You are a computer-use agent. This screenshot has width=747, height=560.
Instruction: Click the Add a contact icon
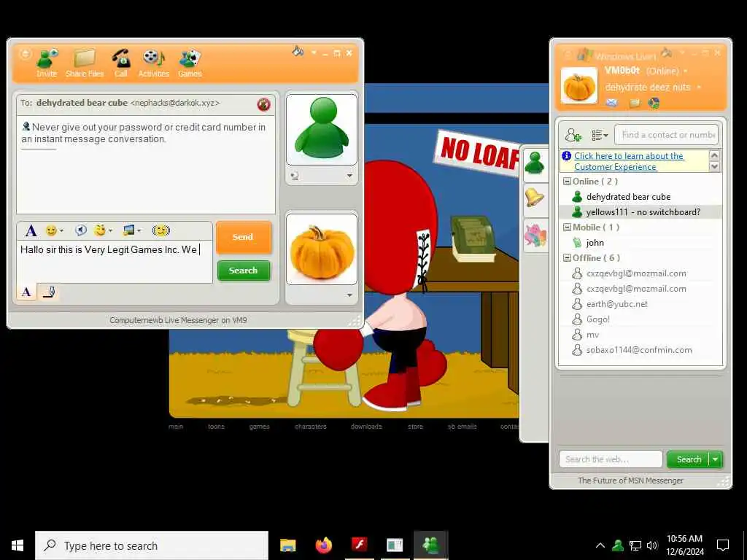tap(573, 135)
